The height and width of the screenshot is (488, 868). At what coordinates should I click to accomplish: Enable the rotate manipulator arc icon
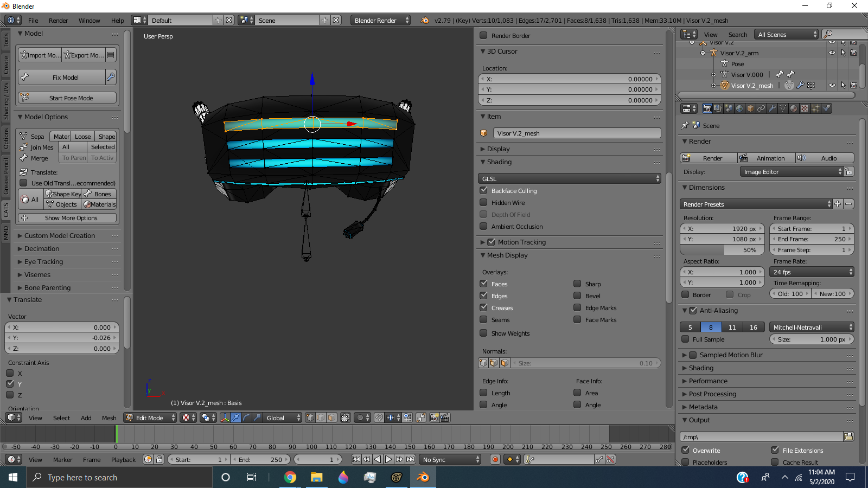pyautogui.click(x=246, y=418)
